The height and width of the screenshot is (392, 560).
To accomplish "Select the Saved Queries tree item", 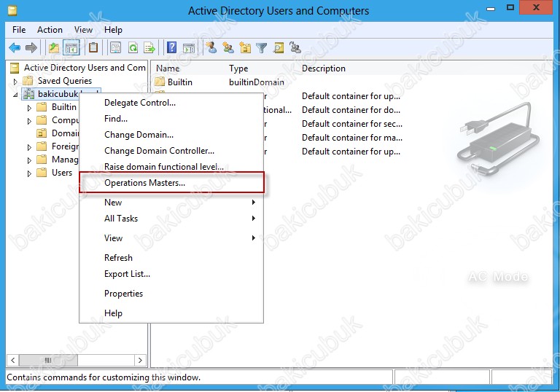I will click(65, 81).
